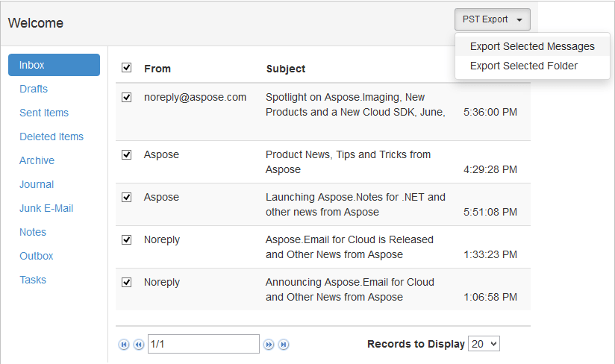Uncheck the Launching Aspose.Notes message checkbox

[126, 197]
